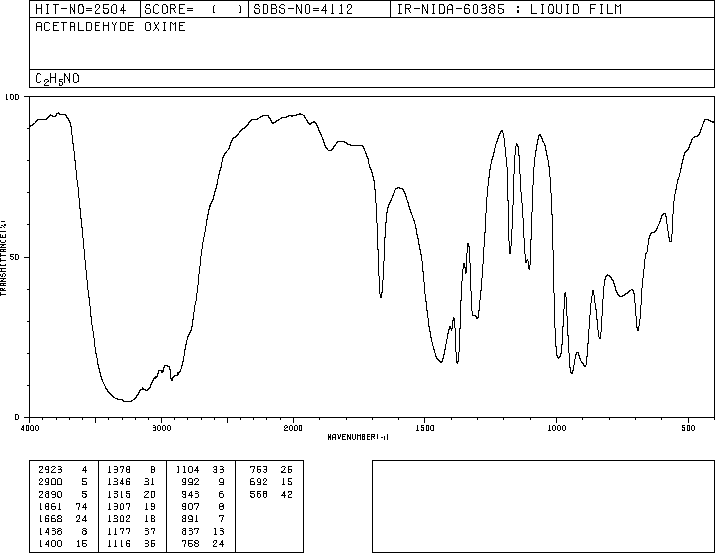Click the SDBS-NO=4112 header cell

[319, 9]
